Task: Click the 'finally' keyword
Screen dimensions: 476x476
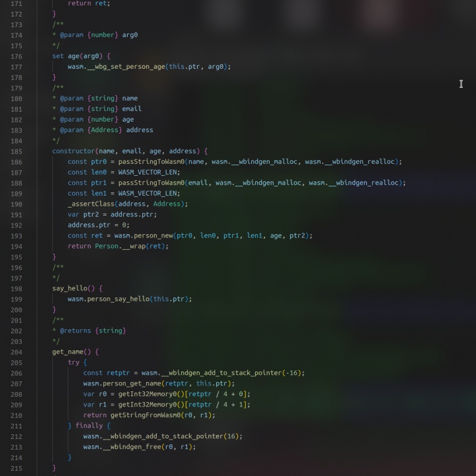Action: [89, 426]
